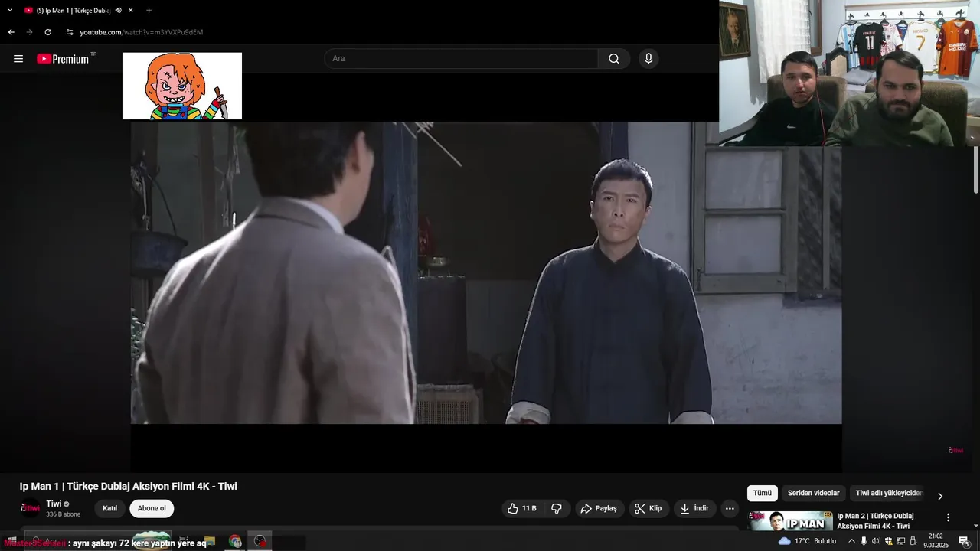Click the USB safely remove tray icon
The image size is (980, 551).
point(913,541)
